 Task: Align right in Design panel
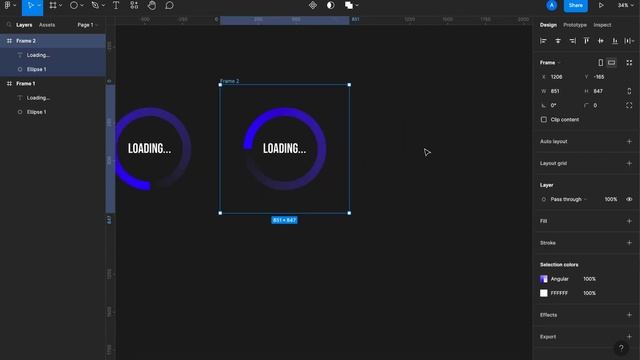[572, 41]
